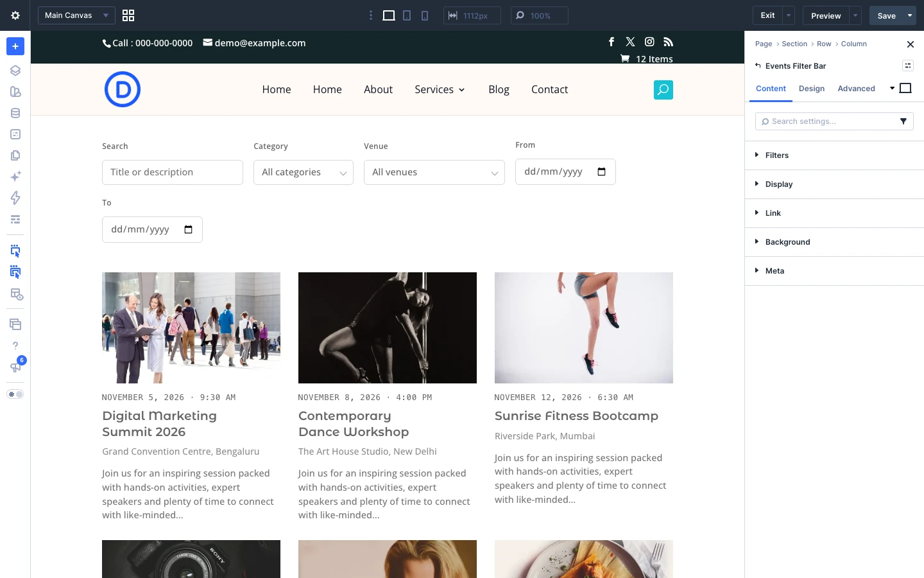
Task: Click the RSS feed icon in the top bar
Action: coord(669,42)
